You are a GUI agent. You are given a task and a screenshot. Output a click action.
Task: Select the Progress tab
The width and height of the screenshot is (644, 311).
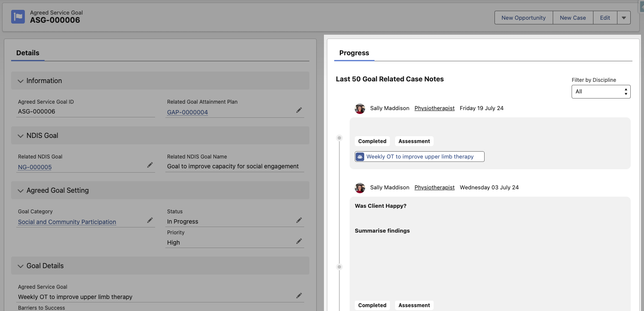(x=354, y=53)
